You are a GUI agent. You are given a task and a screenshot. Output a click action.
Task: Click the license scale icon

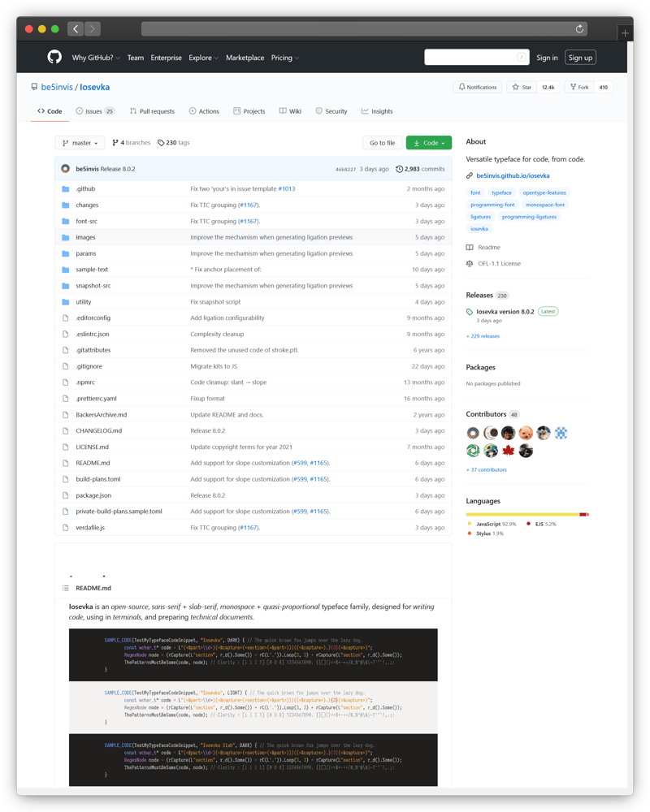pos(469,264)
